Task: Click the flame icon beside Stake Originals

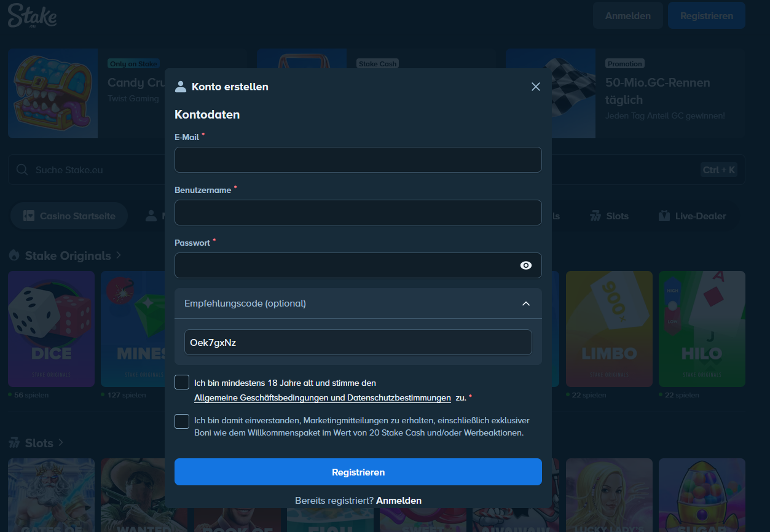Action: 14,255
